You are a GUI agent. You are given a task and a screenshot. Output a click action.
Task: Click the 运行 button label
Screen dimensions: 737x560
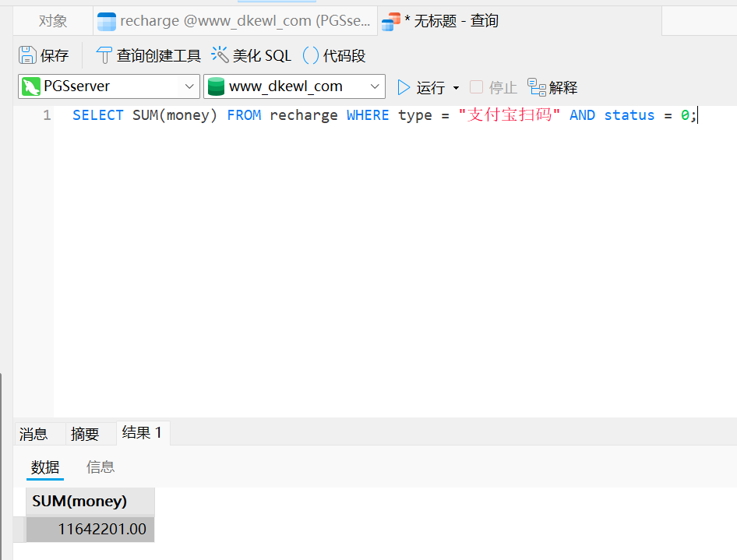point(431,87)
